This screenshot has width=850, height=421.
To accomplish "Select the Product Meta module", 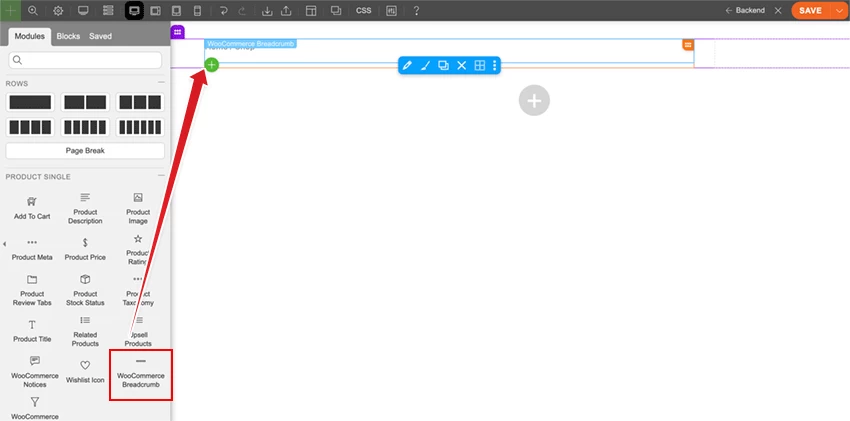I will pos(32,250).
